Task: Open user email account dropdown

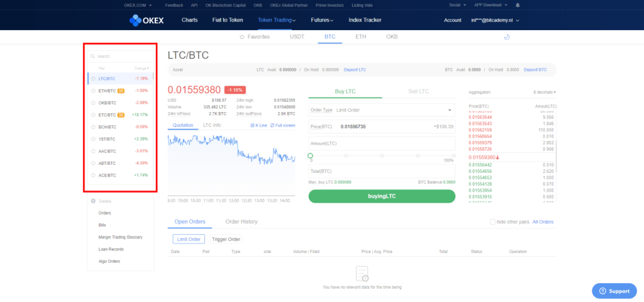Action: (x=496, y=20)
